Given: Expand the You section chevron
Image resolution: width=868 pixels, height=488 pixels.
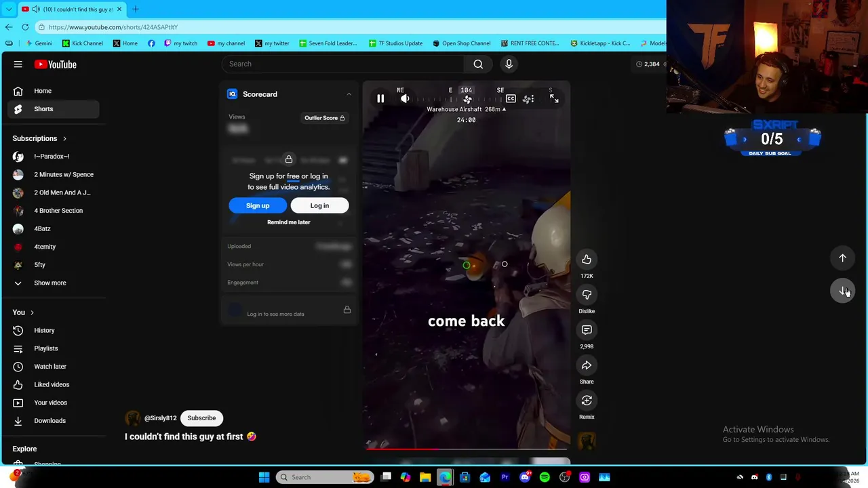Looking at the screenshot, I should (x=32, y=312).
